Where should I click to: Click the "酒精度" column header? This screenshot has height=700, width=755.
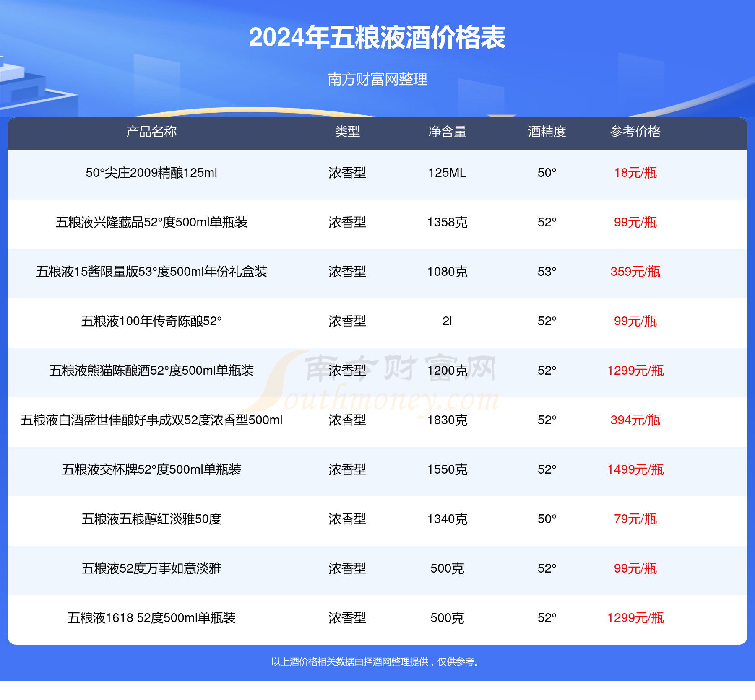[x=547, y=132]
